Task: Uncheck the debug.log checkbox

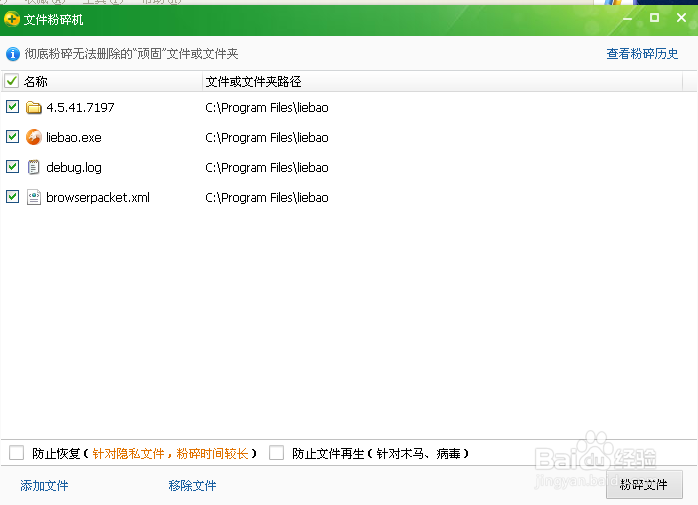Action: pyautogui.click(x=12, y=167)
